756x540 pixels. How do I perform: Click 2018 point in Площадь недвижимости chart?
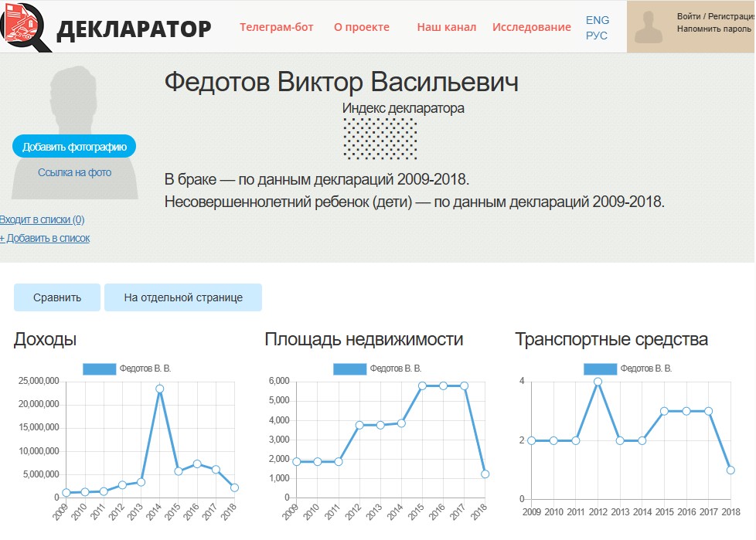coord(485,474)
